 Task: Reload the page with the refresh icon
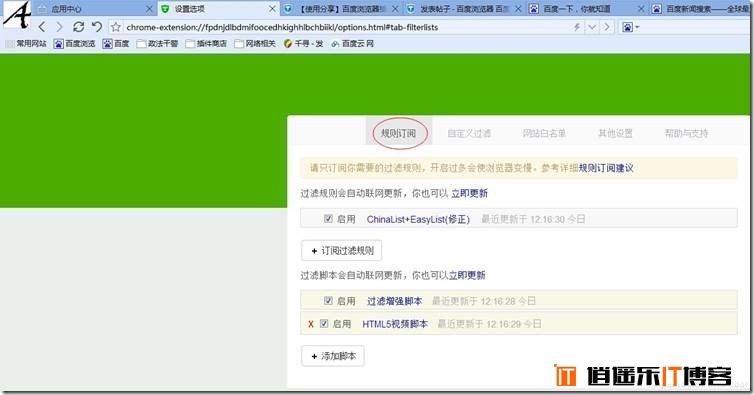[x=78, y=27]
